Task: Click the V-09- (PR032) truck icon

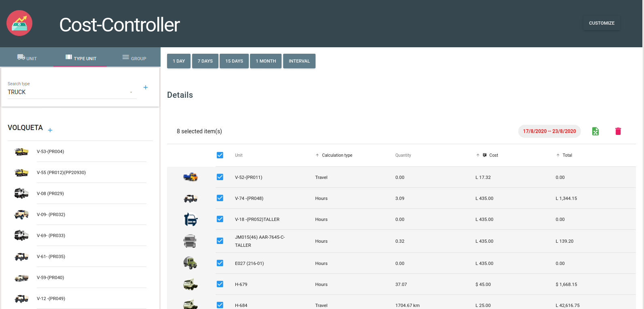Action: (21, 214)
